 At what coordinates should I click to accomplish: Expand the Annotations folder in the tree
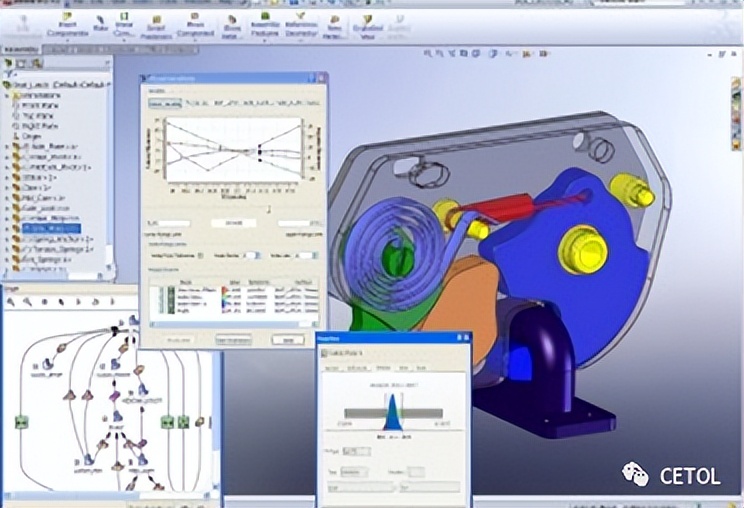pyautogui.click(x=8, y=95)
